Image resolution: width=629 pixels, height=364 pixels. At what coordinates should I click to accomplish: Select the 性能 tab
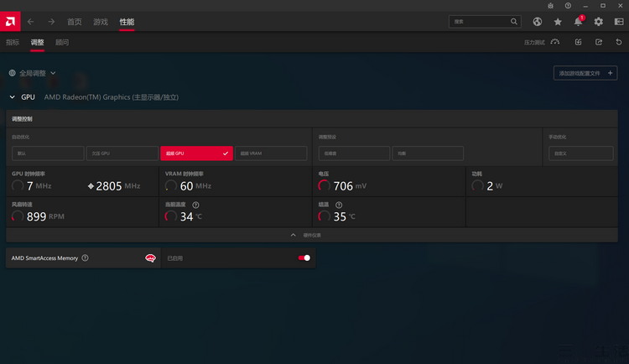[127, 22]
